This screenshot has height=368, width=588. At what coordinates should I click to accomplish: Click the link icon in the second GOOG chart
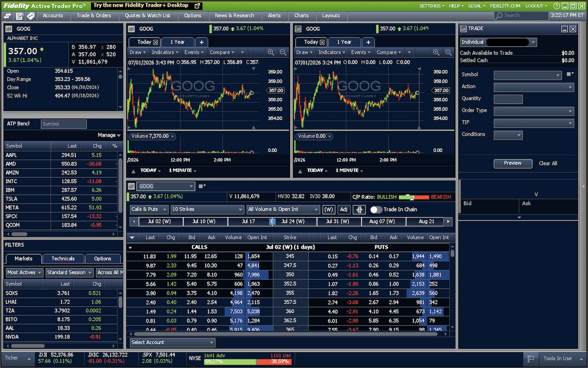tap(298, 29)
